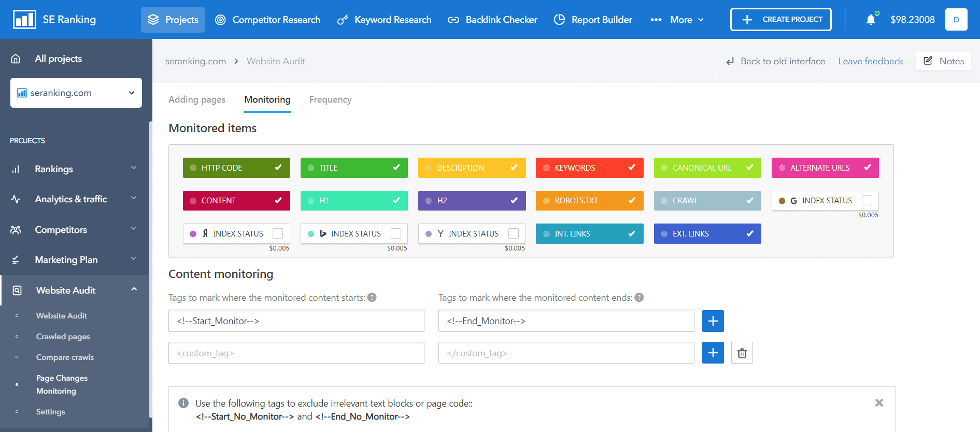Click the Report Builder pie icon
Image resolution: width=980 pixels, height=432 pixels.
pos(559,20)
